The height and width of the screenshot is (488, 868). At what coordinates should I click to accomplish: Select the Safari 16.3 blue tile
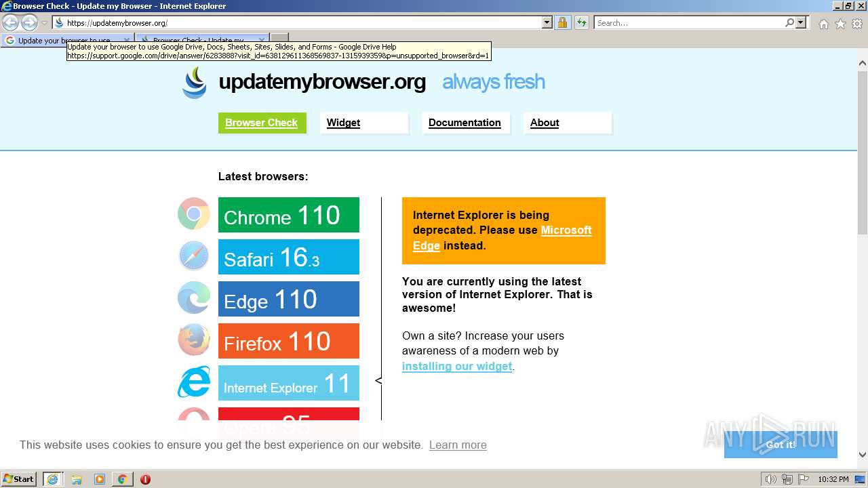pyautogui.click(x=289, y=257)
